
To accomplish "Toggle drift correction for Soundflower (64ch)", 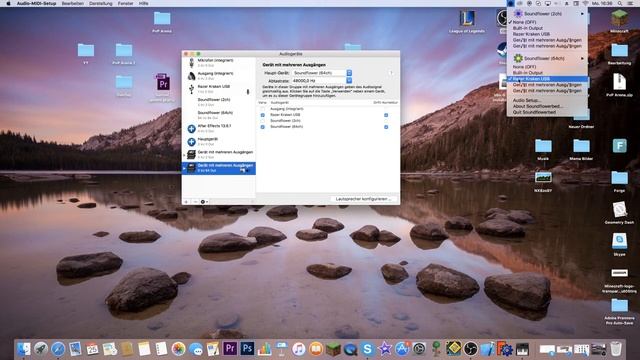I will coord(386,127).
